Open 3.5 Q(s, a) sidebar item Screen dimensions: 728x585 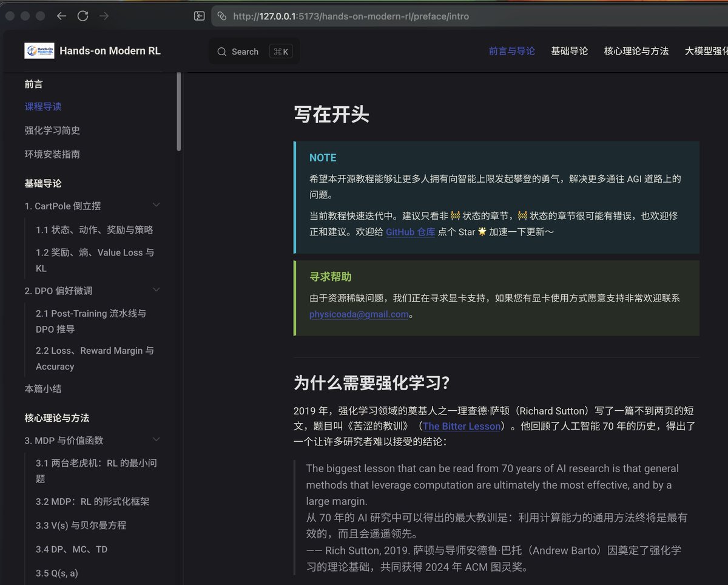57,573
